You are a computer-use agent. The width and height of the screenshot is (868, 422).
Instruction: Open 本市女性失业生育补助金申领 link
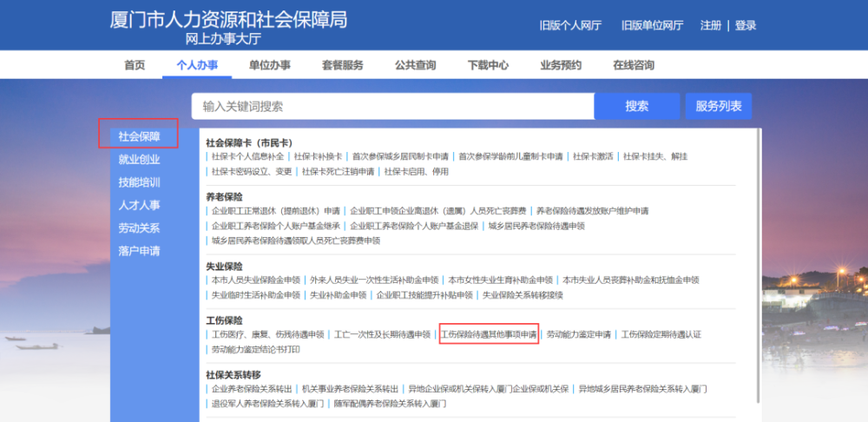501,280
